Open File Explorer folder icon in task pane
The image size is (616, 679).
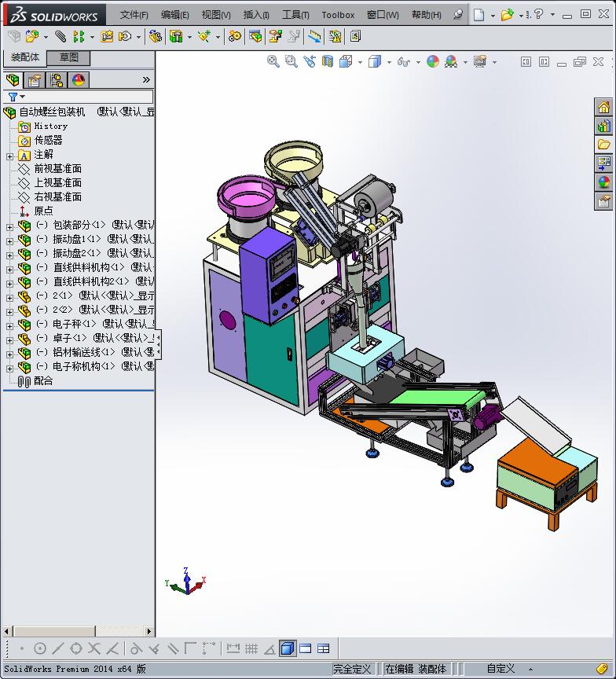pyautogui.click(x=603, y=145)
